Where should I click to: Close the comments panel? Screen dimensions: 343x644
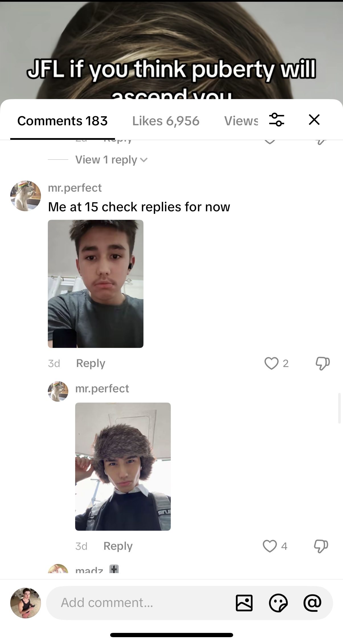(314, 120)
